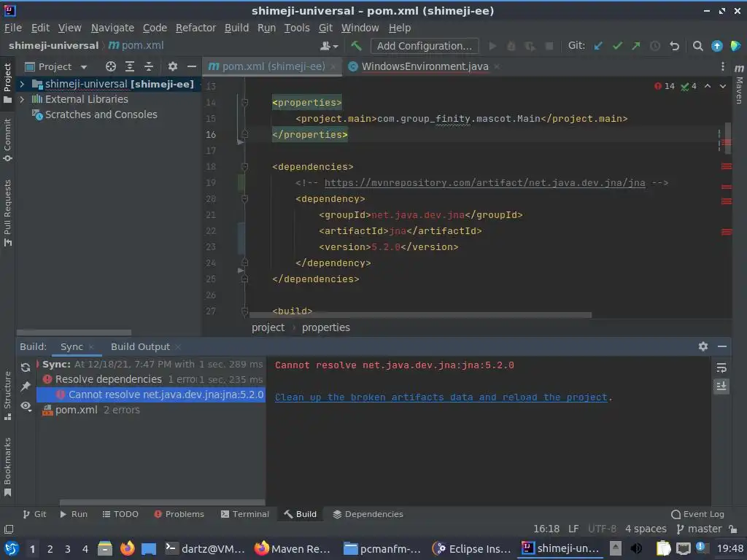Click the Git commit checkmark icon
Image resolution: width=747 pixels, height=560 pixels.
(617, 46)
